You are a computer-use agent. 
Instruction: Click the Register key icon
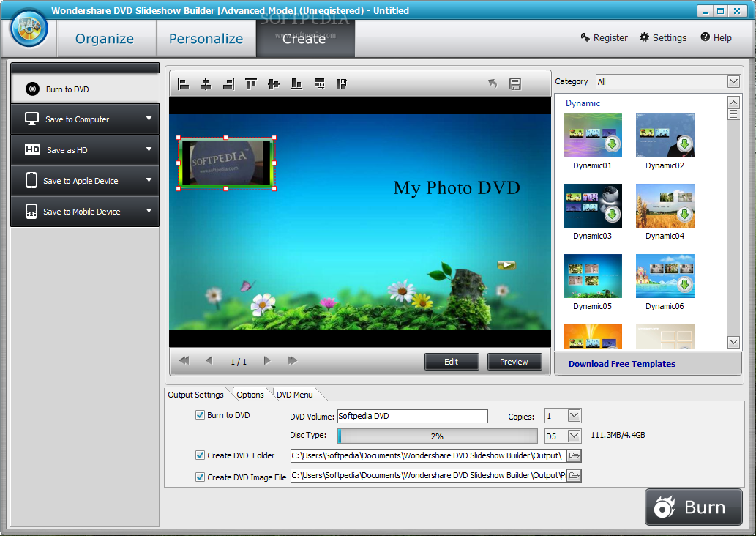click(x=585, y=37)
